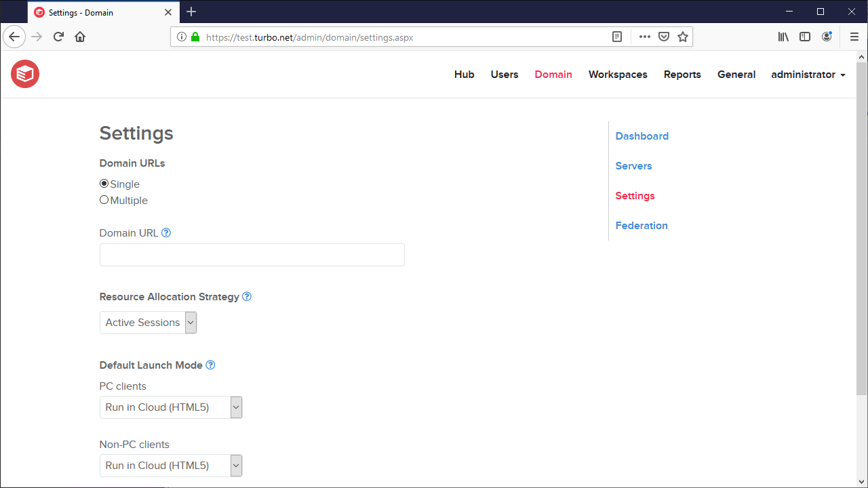The image size is (868, 488).
Task: Open the Firefox hamburger menu
Action: coord(854,37)
